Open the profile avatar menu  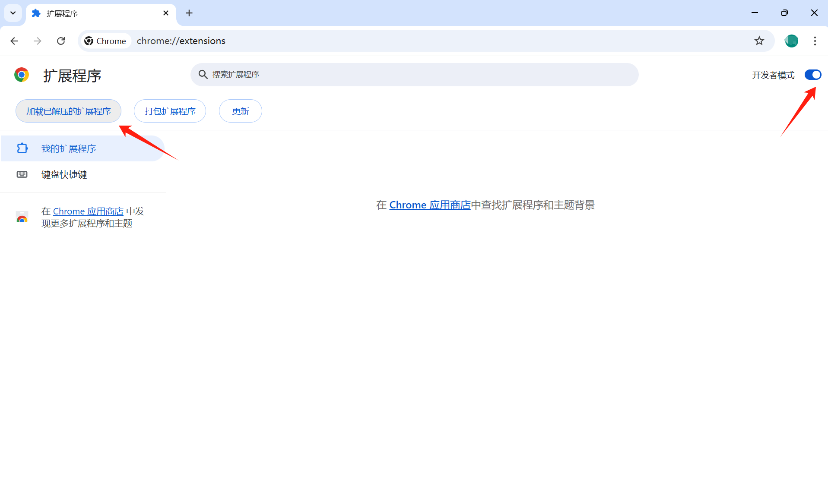(791, 41)
